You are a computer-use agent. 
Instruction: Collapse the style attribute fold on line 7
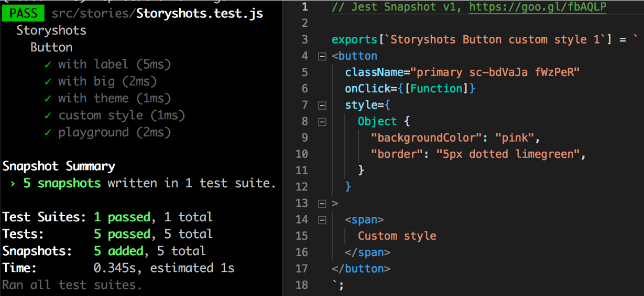322,105
